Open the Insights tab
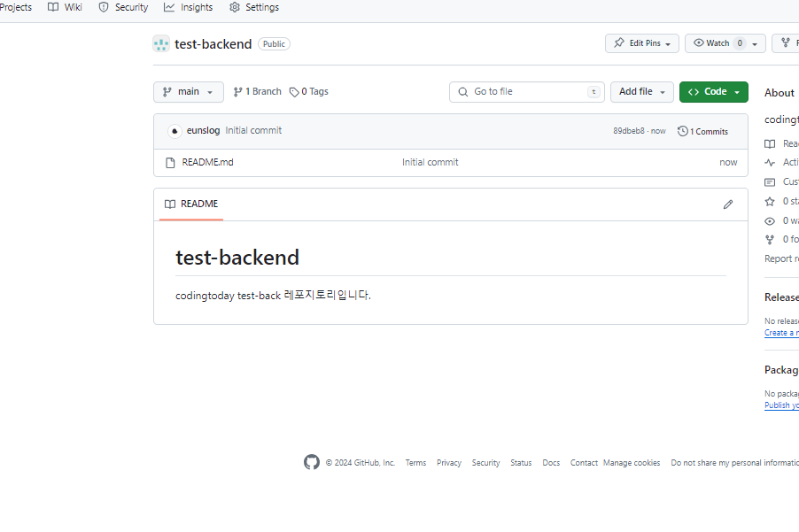Image resolution: width=799 pixels, height=532 pixels. [189, 7]
